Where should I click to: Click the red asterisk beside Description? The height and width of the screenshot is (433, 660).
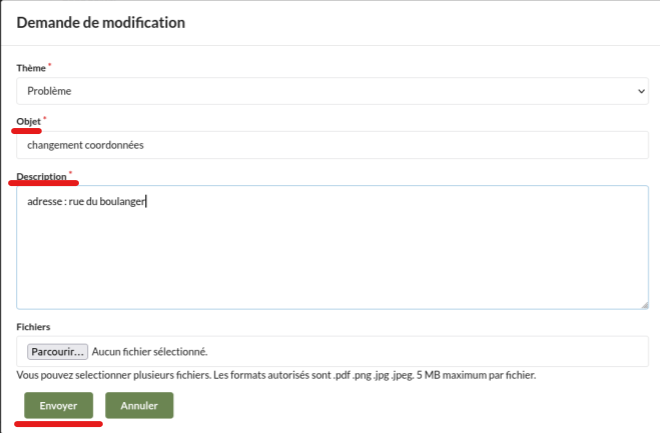tap(70, 174)
